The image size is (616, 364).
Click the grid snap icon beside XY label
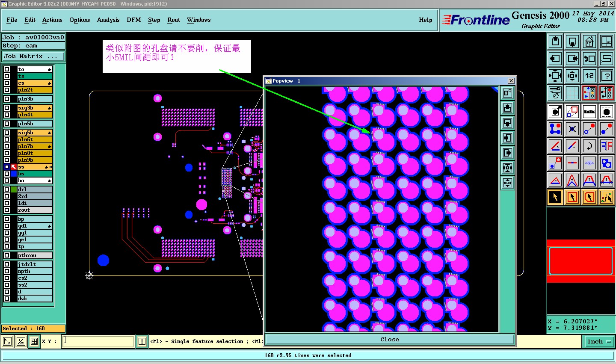(34, 341)
